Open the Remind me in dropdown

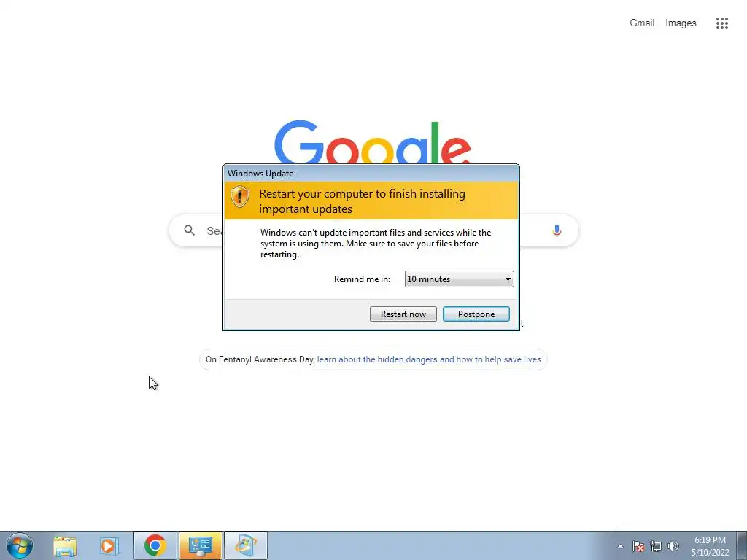[460, 279]
